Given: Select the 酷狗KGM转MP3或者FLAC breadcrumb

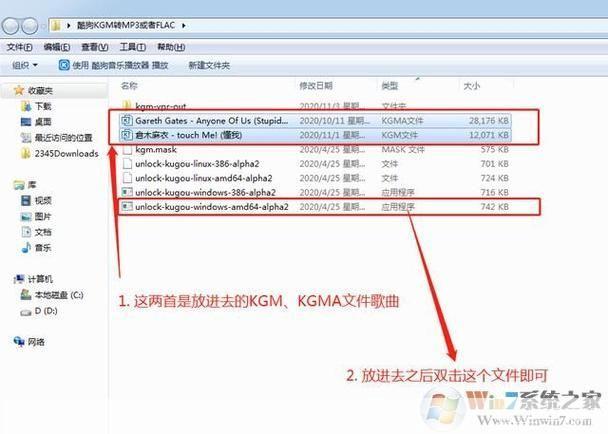Looking at the screenshot, I should click(x=126, y=26).
